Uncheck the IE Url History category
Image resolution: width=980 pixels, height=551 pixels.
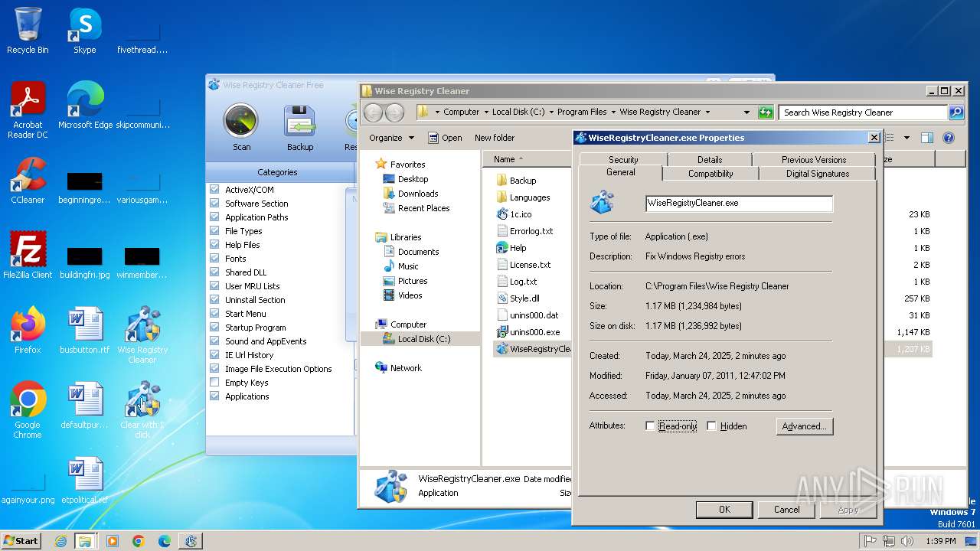(214, 355)
